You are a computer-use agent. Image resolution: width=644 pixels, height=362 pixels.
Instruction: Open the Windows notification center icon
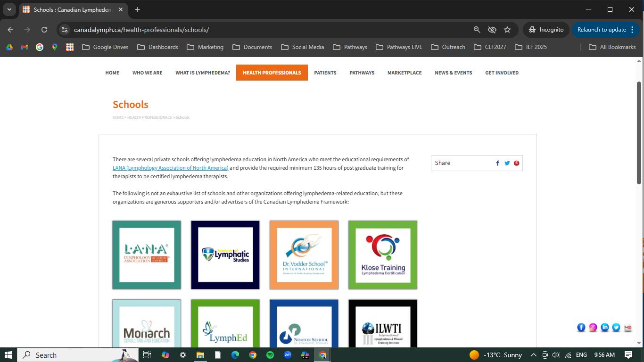(628, 355)
